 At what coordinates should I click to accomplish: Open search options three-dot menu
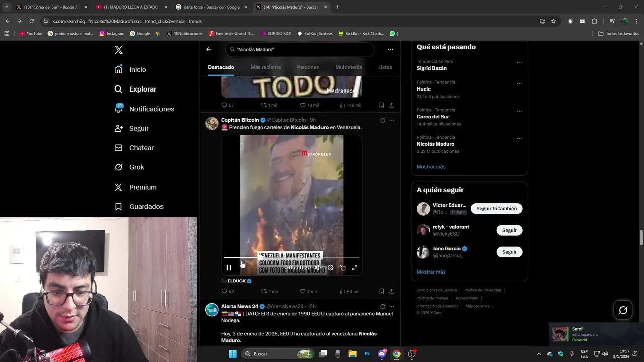click(x=390, y=49)
